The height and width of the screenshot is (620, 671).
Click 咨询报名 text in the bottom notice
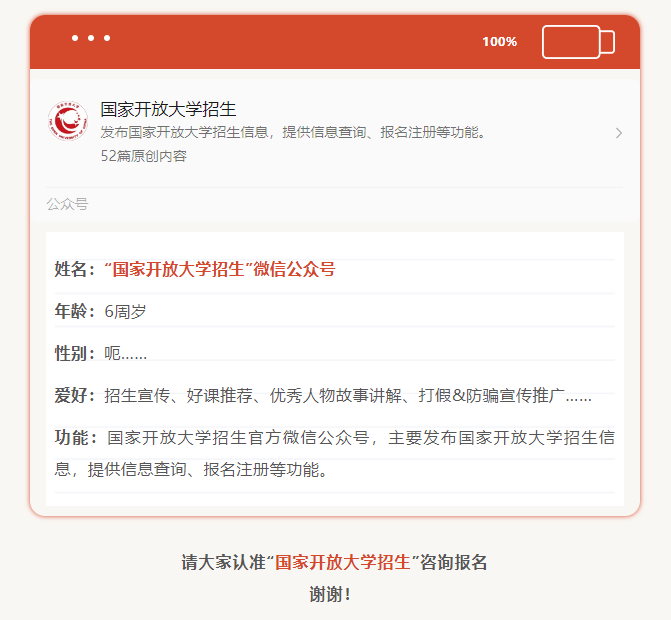(453, 562)
